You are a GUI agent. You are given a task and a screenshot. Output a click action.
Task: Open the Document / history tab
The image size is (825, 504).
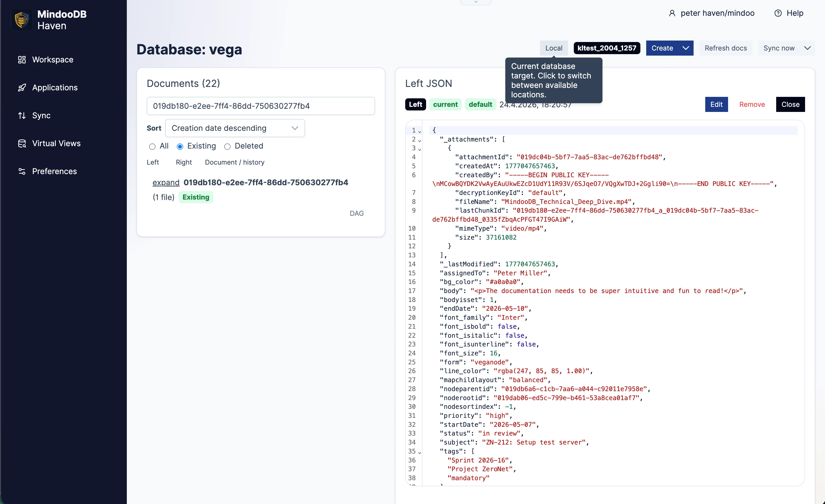(x=234, y=162)
